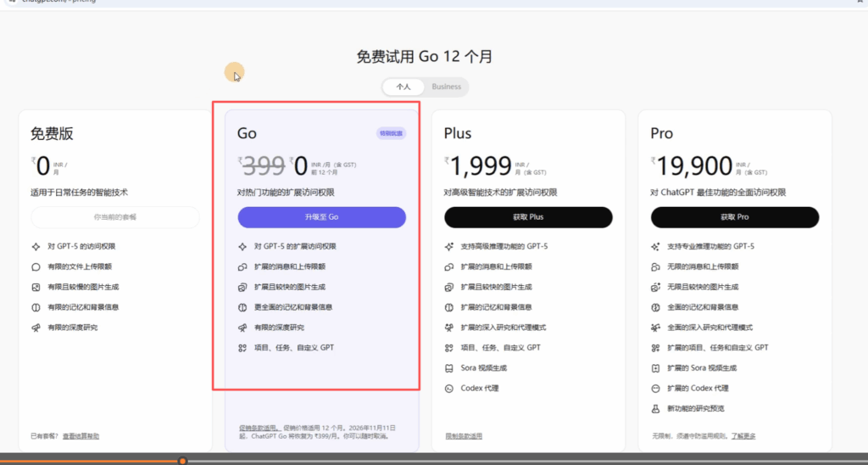
Task: Click the orange playhead on the video progress bar
Action: click(x=182, y=461)
